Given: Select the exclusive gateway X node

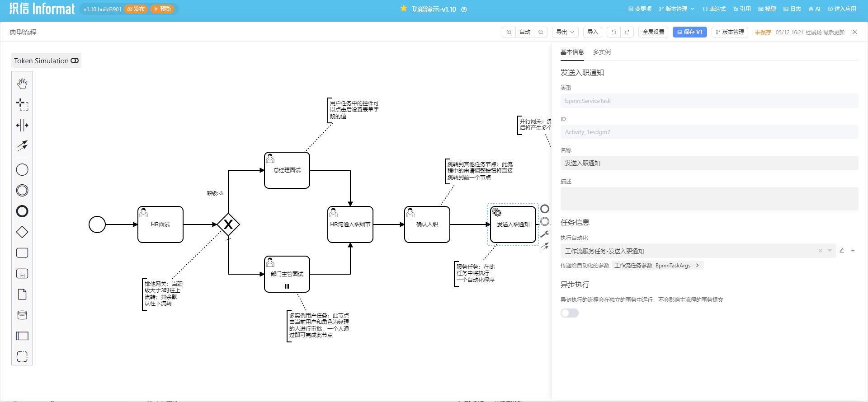Looking at the screenshot, I should click(228, 224).
